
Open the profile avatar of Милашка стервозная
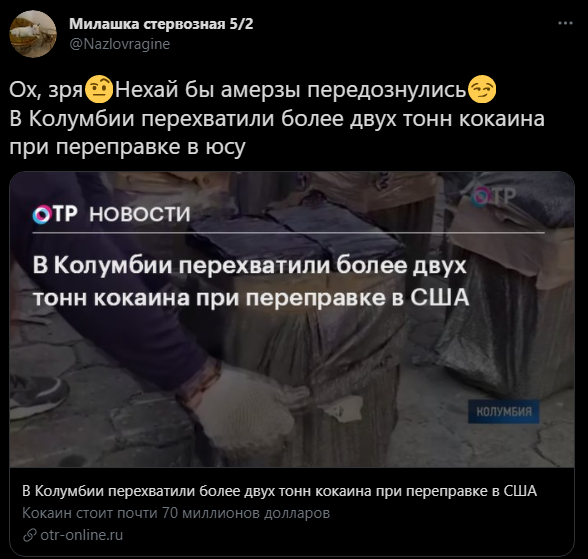click(x=33, y=34)
